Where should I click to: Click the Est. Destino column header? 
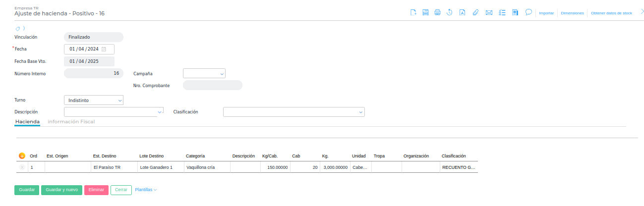tap(104, 156)
